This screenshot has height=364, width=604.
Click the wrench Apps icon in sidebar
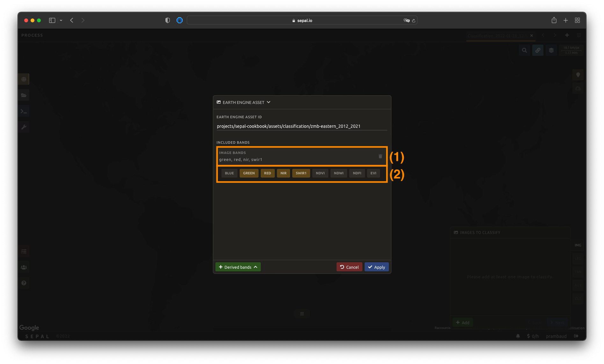[x=24, y=127]
